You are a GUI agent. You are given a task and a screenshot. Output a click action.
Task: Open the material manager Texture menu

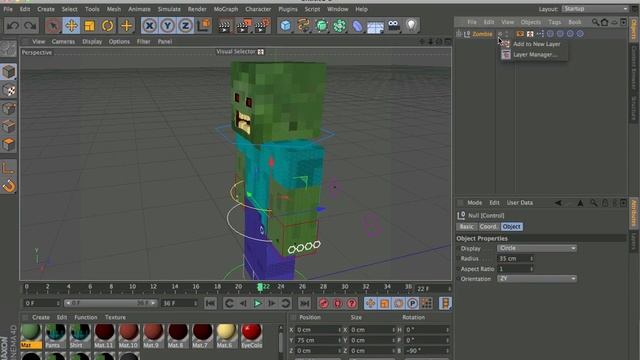coord(115,317)
